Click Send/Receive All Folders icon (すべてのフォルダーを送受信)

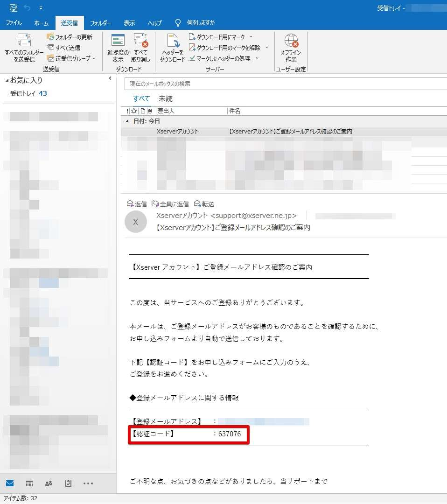click(24, 48)
